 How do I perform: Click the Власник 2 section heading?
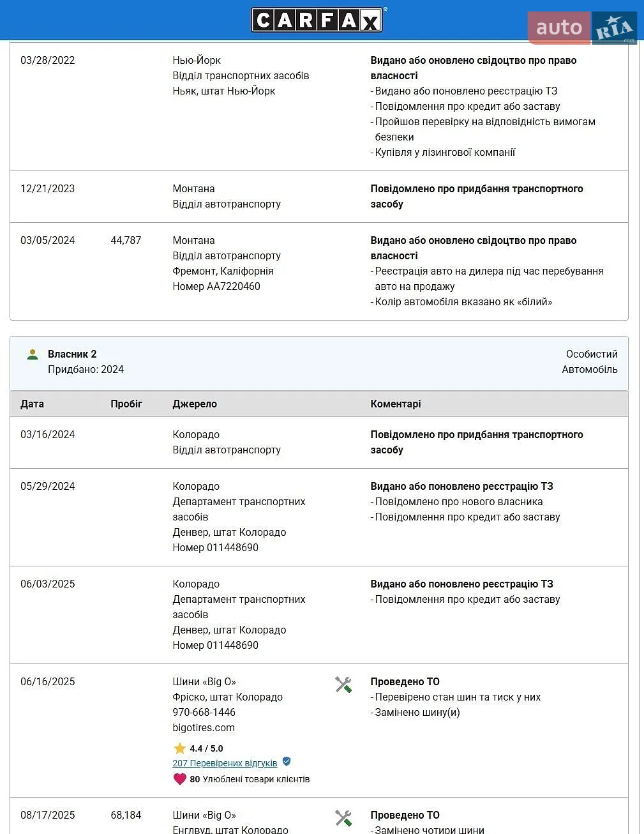click(x=72, y=354)
